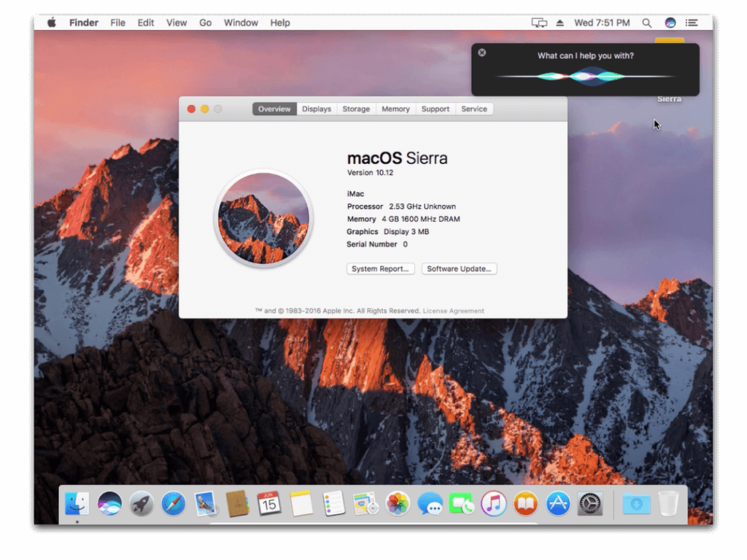Open iTunes in the Dock
Image resolution: width=747 pixels, height=560 pixels.
point(493,502)
